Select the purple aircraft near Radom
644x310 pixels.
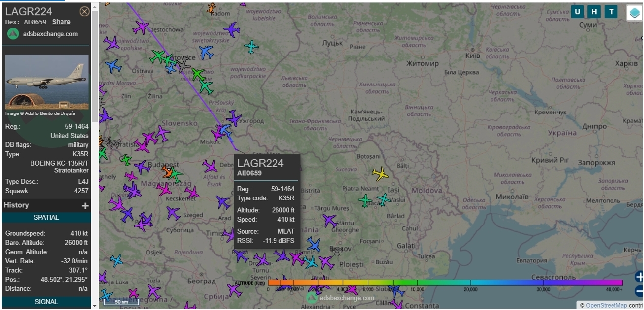(231, 29)
